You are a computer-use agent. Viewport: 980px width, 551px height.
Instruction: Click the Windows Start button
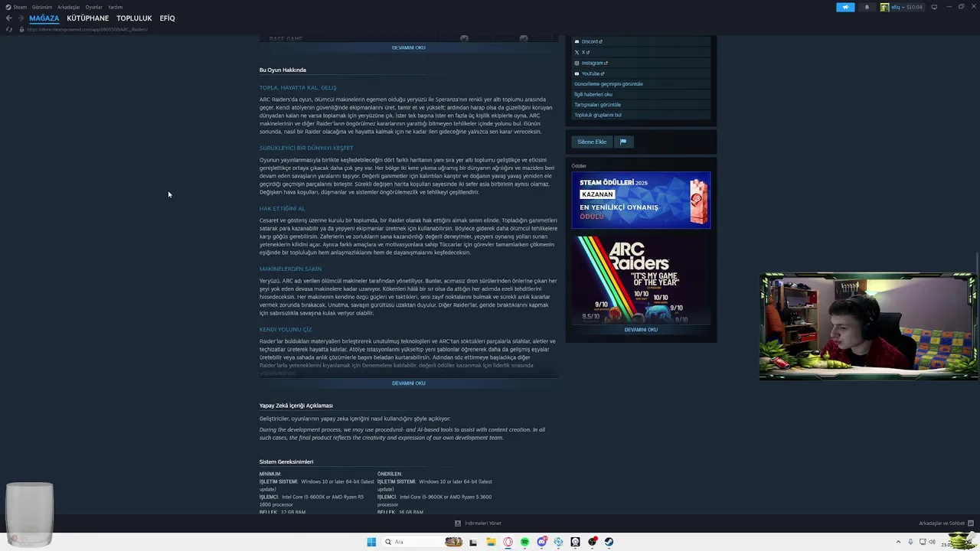371,542
